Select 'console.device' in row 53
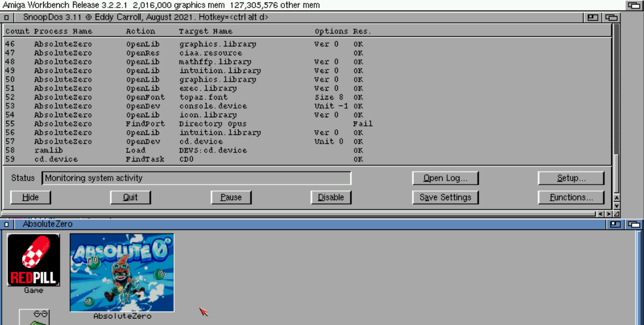This screenshot has height=325, width=644. (213, 106)
